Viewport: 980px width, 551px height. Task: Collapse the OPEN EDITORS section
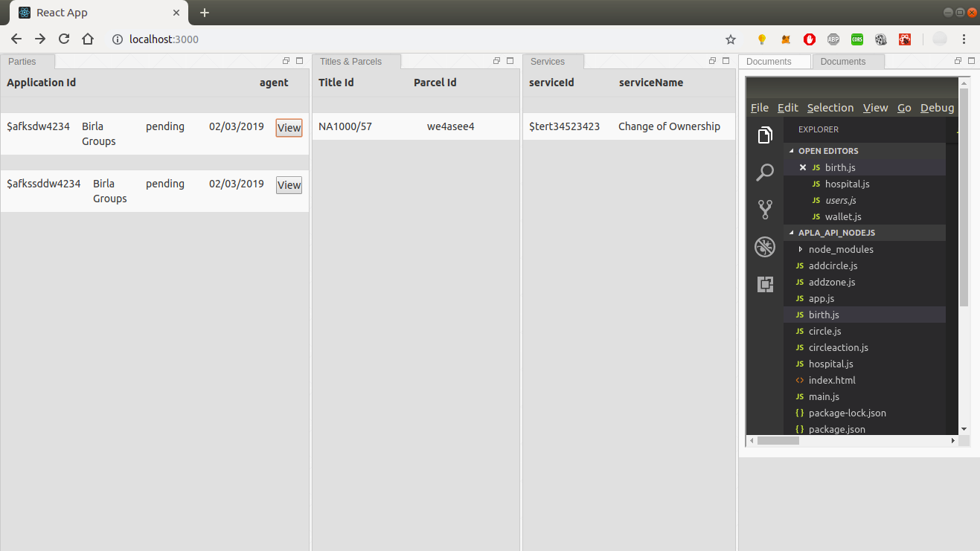792,151
